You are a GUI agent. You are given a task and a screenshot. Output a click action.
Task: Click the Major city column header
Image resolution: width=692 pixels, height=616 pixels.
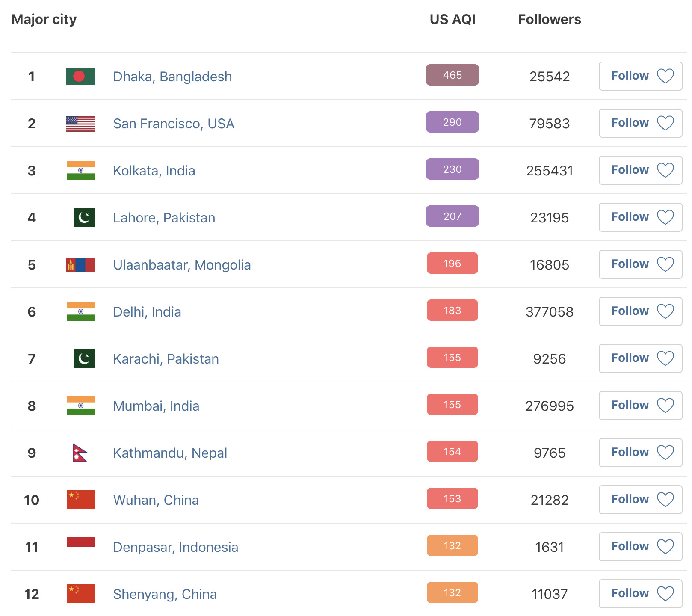tap(44, 19)
